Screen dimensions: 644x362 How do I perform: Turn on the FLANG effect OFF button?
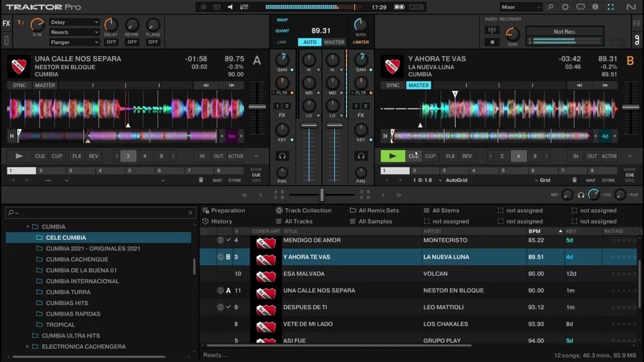(153, 42)
